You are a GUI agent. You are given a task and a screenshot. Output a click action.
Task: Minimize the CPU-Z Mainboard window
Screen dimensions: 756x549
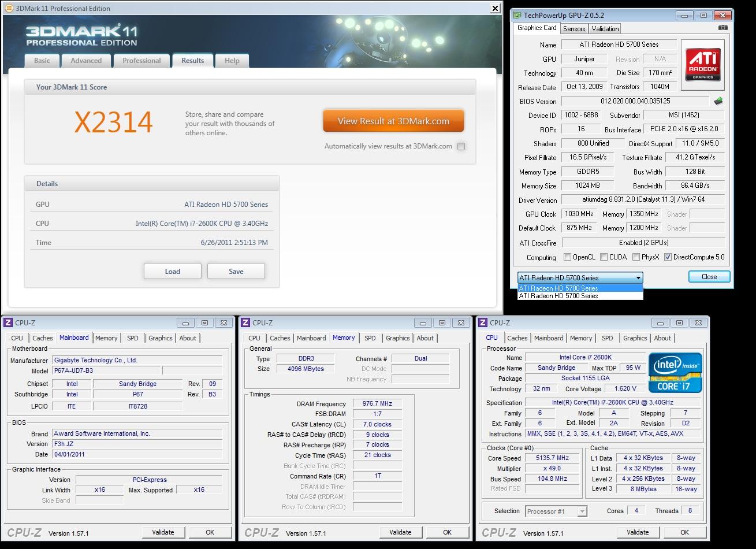[x=185, y=323]
